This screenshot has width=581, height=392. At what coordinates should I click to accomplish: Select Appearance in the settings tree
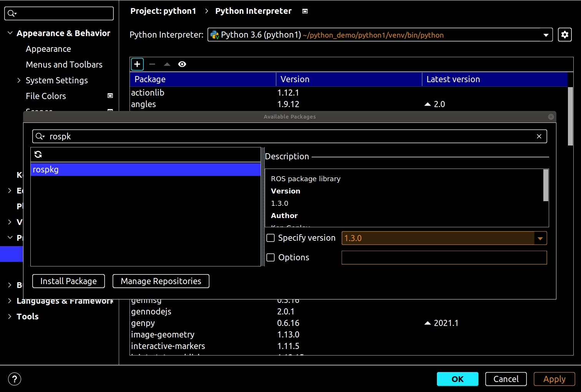pos(48,49)
